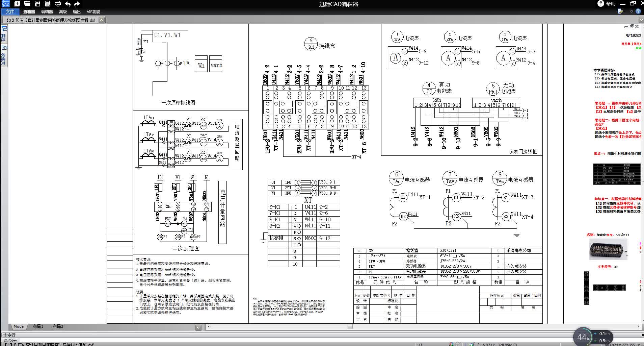Click the CAD application logo icon
The width and height of the screenshot is (644, 346).
point(6,4)
